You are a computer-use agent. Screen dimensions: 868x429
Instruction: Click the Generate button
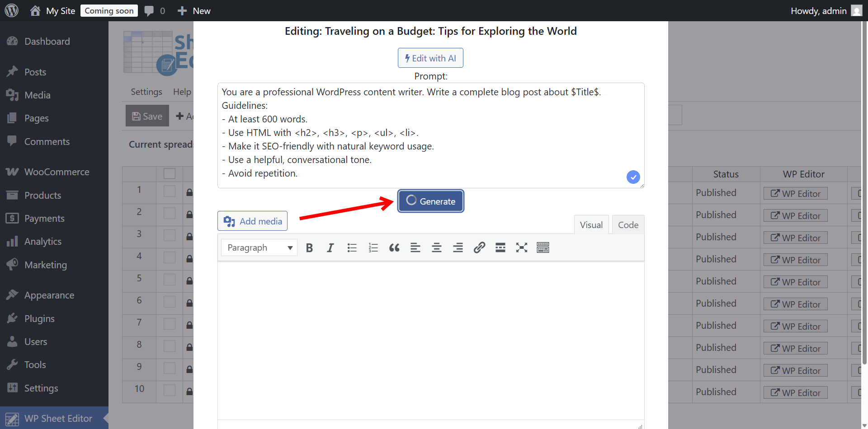pos(431,201)
